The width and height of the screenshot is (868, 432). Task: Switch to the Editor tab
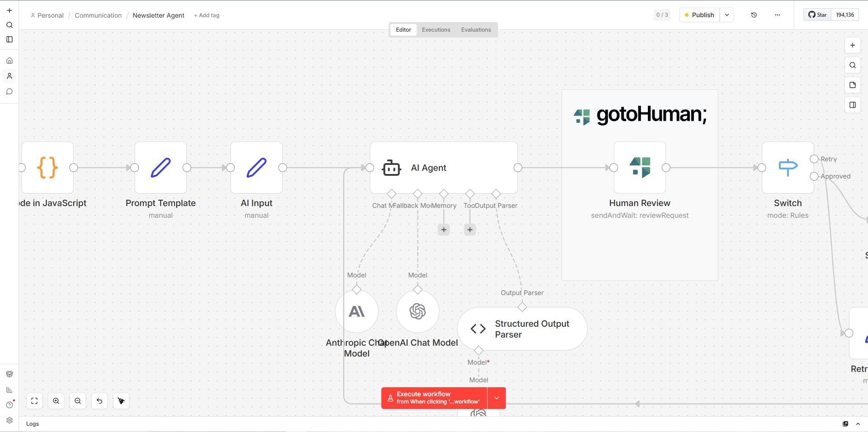point(403,30)
